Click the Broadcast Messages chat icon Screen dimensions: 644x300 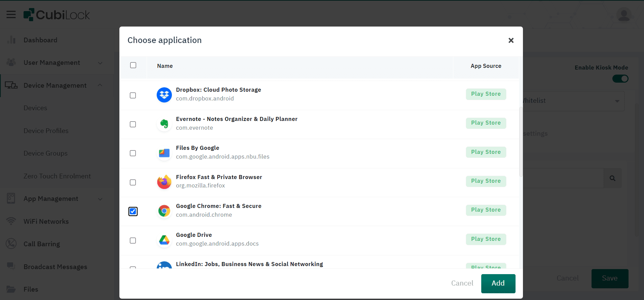[11, 266]
